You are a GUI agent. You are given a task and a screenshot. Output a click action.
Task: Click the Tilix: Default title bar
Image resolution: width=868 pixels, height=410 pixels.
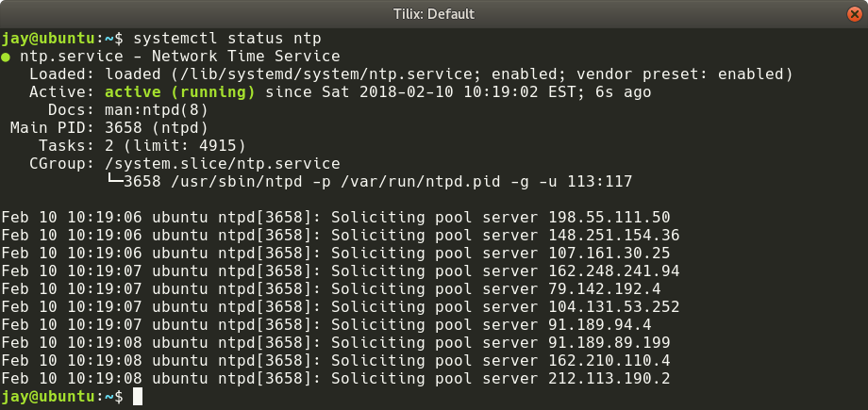coord(433,14)
